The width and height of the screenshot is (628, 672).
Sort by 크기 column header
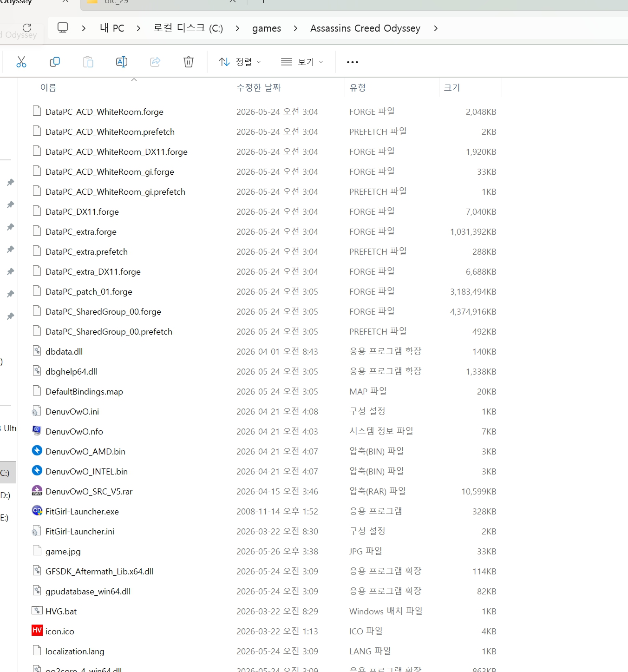(x=452, y=87)
